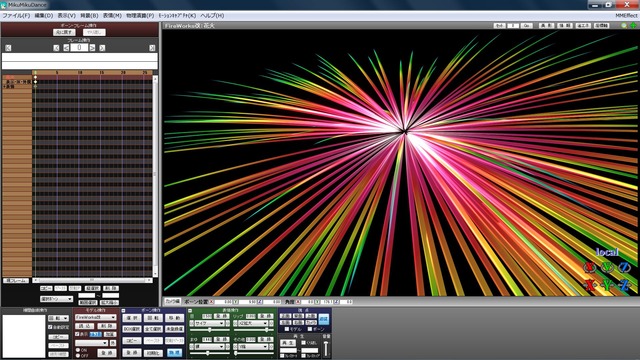
Task: Click the current frame number input field
Action: click(x=79, y=48)
